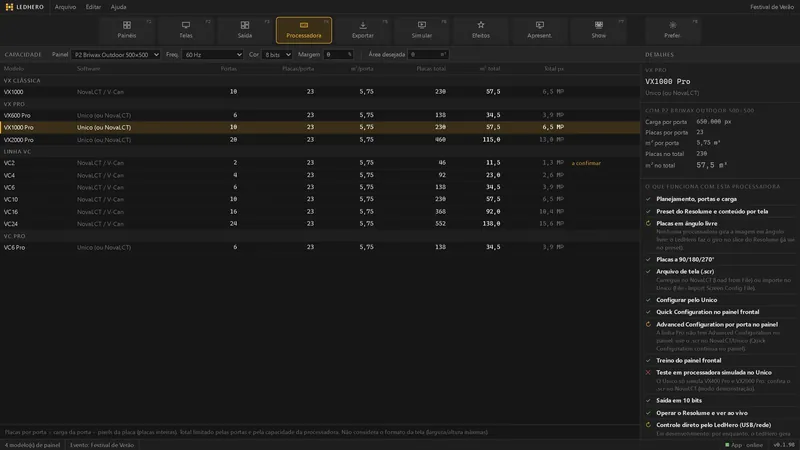Open the Show tool
Screen dimensions: 800x450
click(598, 30)
